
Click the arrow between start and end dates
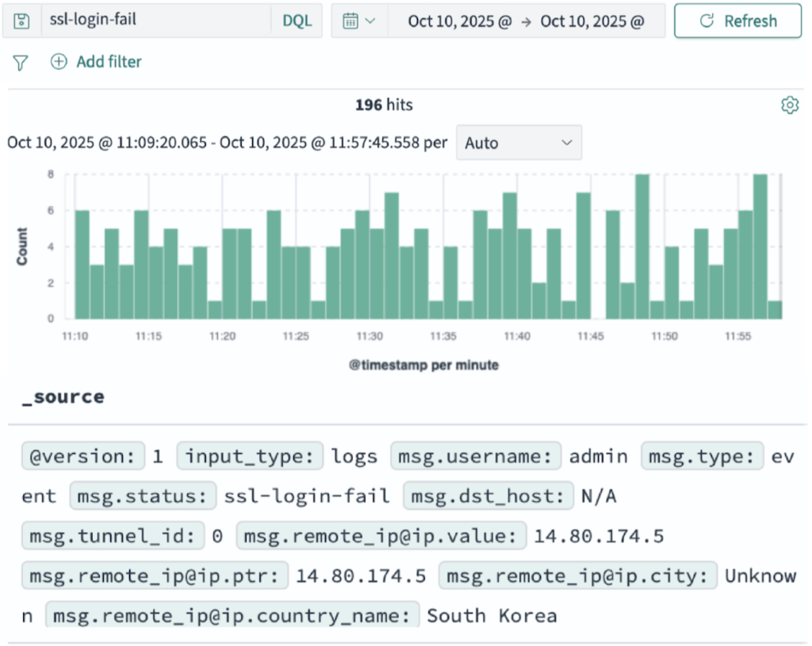point(526,21)
